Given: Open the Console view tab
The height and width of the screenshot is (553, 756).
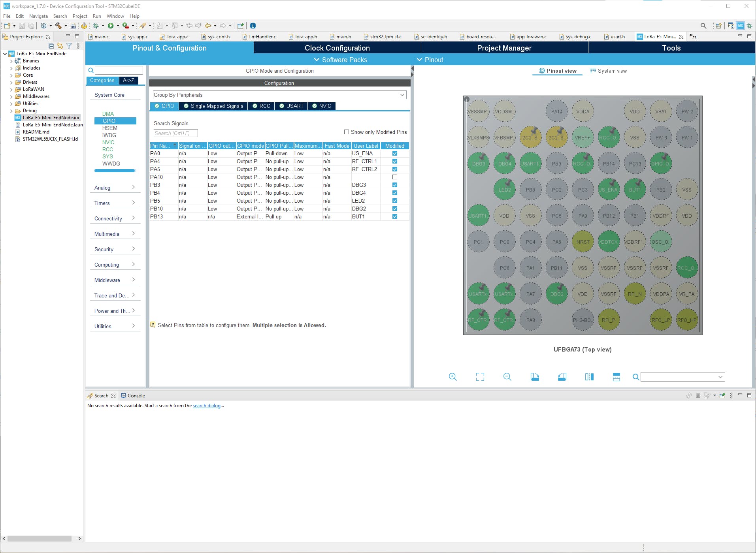Looking at the screenshot, I should (x=133, y=395).
